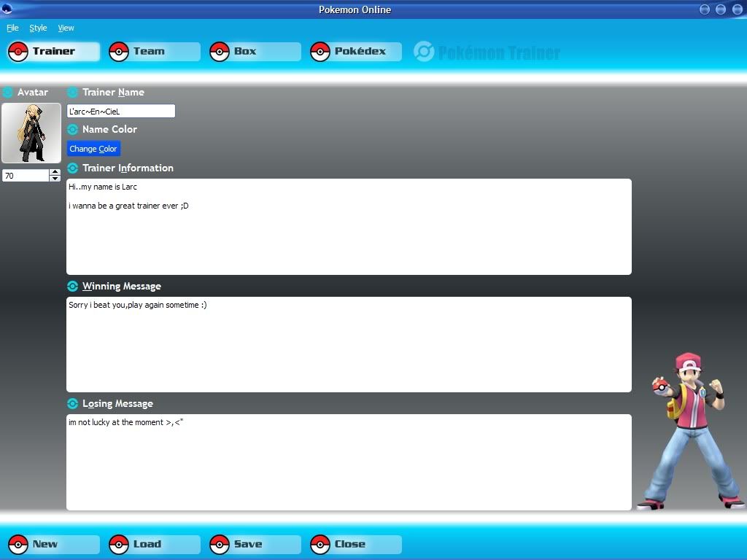Screen dimensions: 747x560
Task: Click inside the Trainer Information text box
Action: [349, 227]
